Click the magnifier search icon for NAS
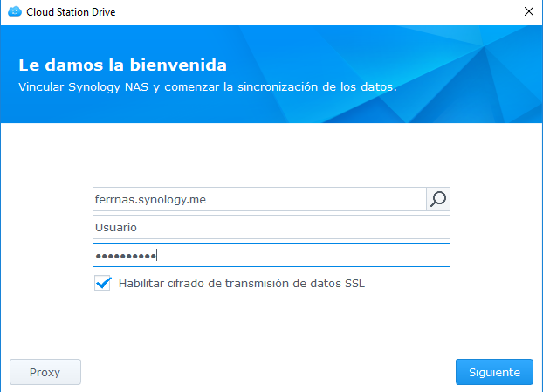This screenshot has width=543, height=392. [x=438, y=199]
